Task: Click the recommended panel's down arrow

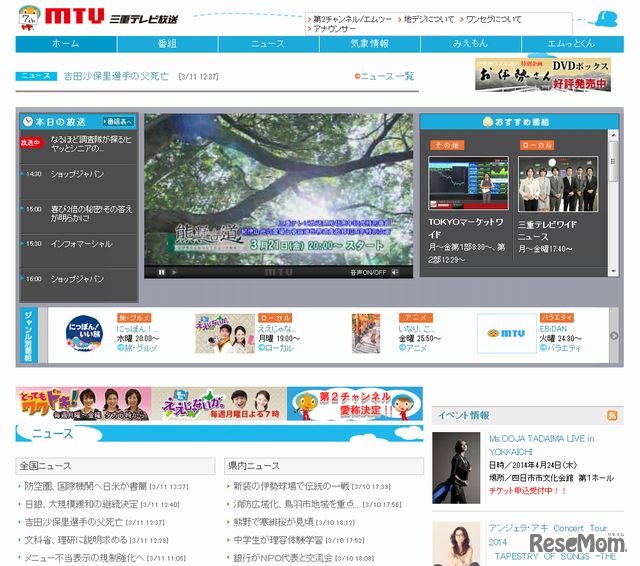Action: (613, 271)
